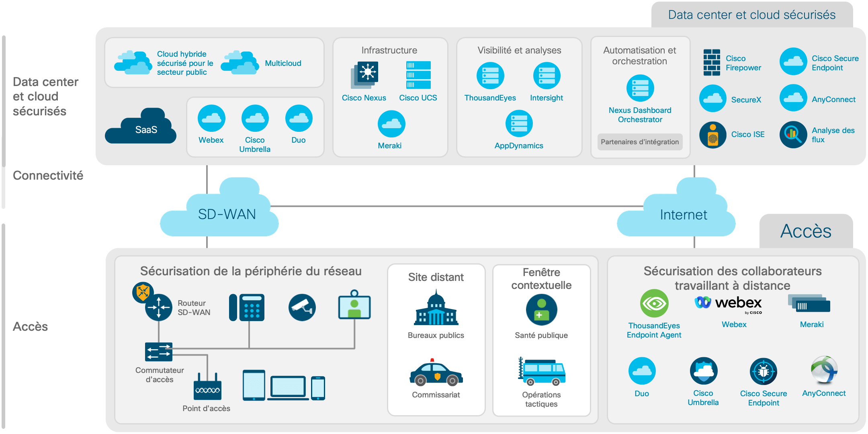The image size is (868, 434).
Task: Click Sécurisation des collaborateurs travaillant à distance heading
Action: (733, 278)
